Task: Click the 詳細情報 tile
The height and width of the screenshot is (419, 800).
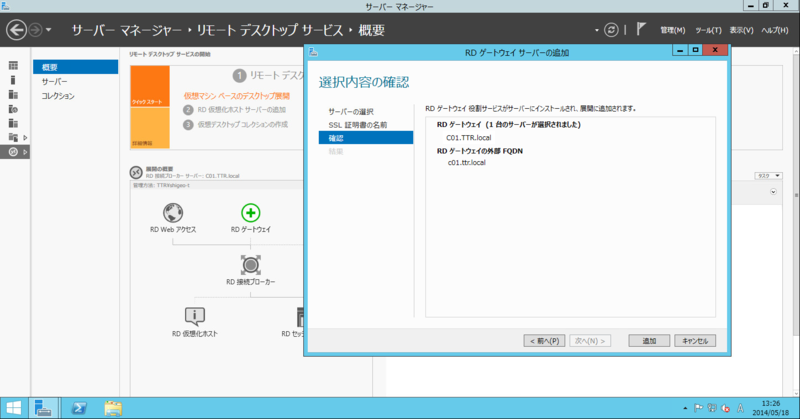Action: pos(150,128)
